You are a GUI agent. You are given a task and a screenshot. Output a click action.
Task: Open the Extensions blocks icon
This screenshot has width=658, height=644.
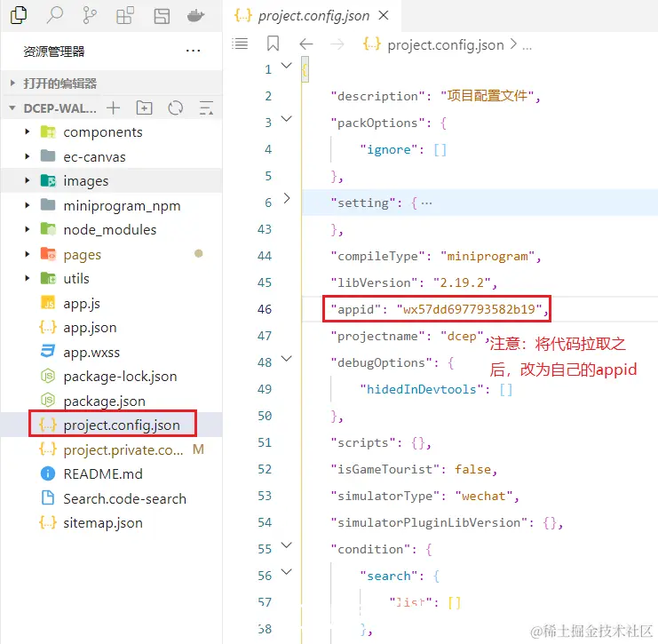125,15
